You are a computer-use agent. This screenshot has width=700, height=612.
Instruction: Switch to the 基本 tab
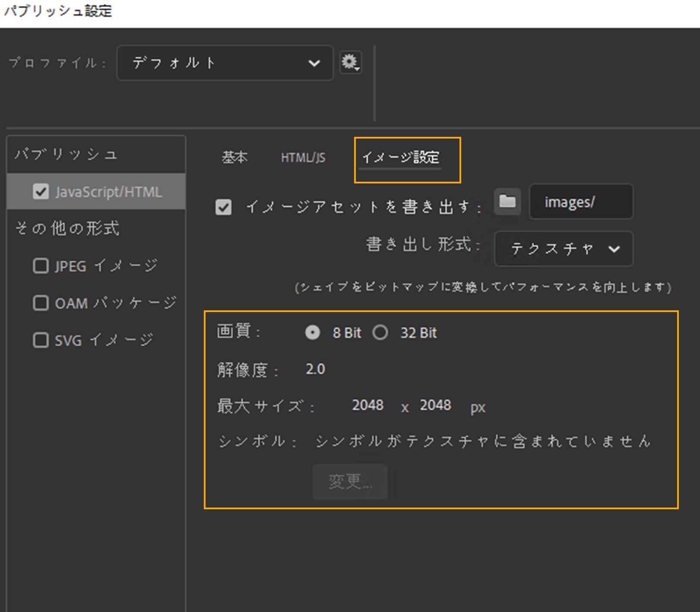(x=234, y=158)
